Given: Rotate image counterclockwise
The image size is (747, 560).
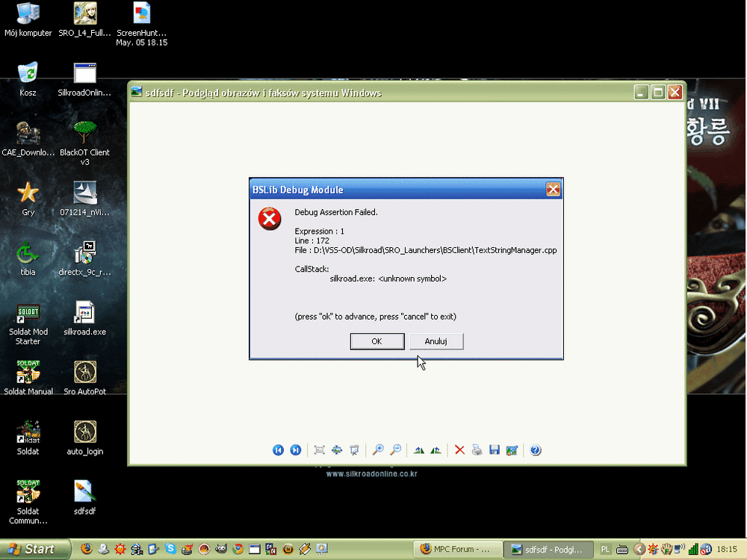Looking at the screenshot, I should [x=436, y=450].
